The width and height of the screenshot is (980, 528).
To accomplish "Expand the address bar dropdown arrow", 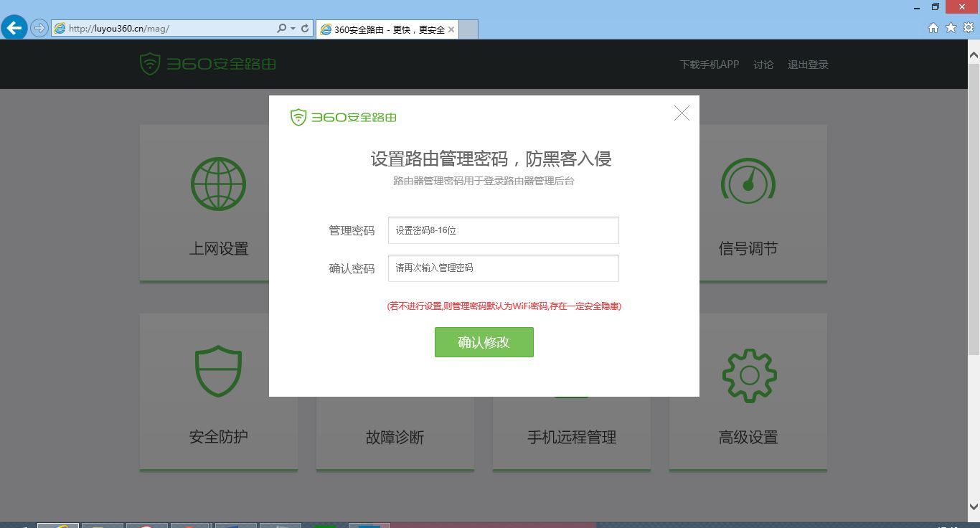I will [293, 29].
